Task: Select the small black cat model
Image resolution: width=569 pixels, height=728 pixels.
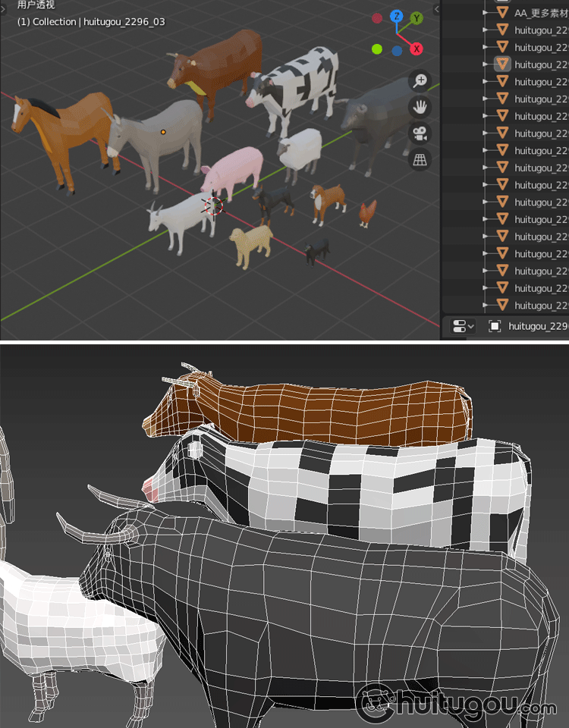Action: tap(317, 252)
